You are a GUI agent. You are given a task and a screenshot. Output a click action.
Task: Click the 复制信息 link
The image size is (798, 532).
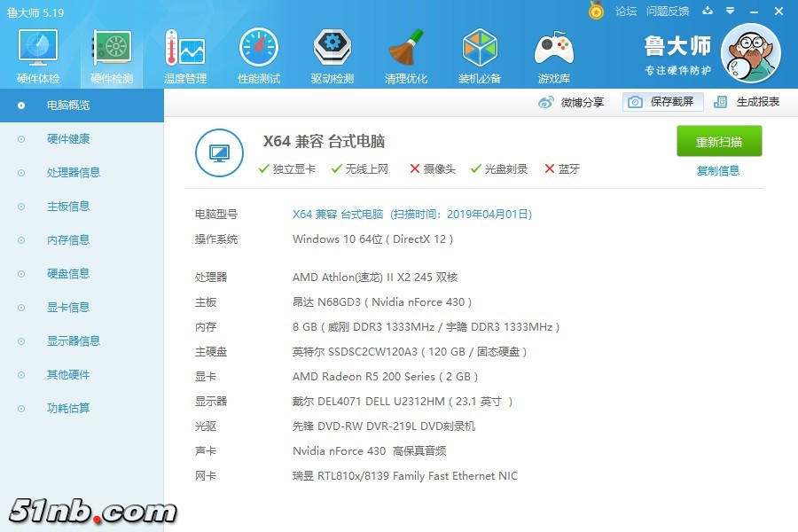(x=718, y=171)
